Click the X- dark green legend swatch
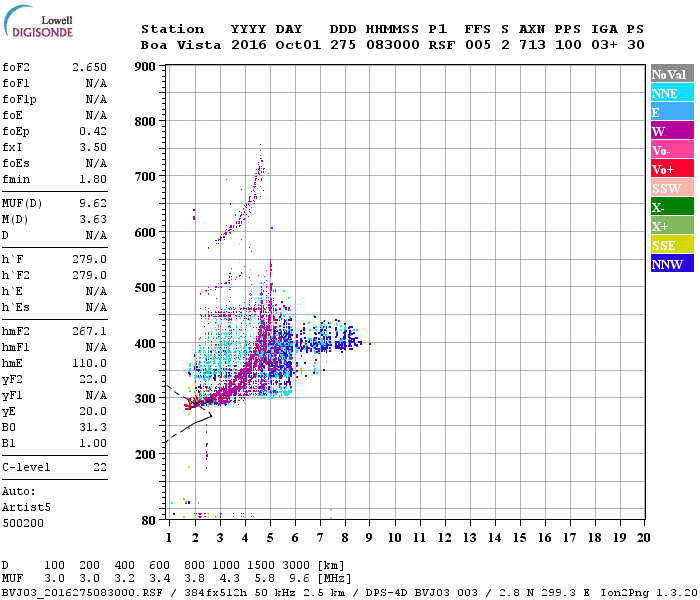 [x=672, y=207]
